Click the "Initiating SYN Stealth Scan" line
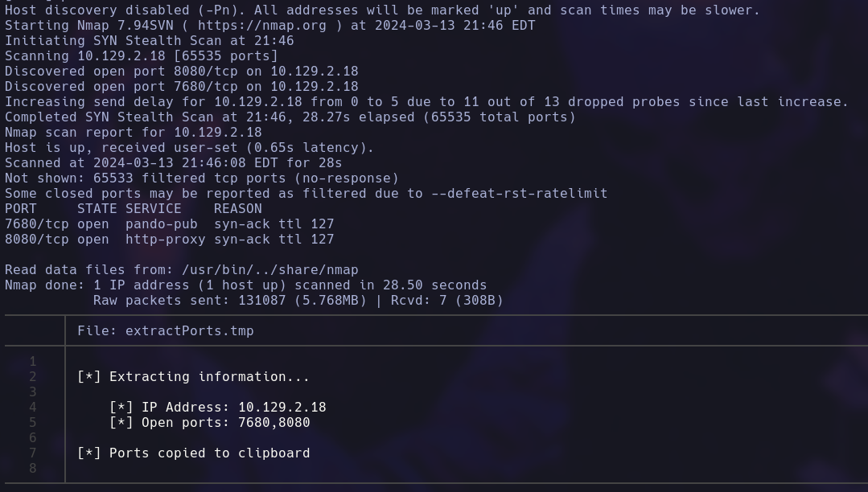This screenshot has height=492, width=868. tap(149, 40)
